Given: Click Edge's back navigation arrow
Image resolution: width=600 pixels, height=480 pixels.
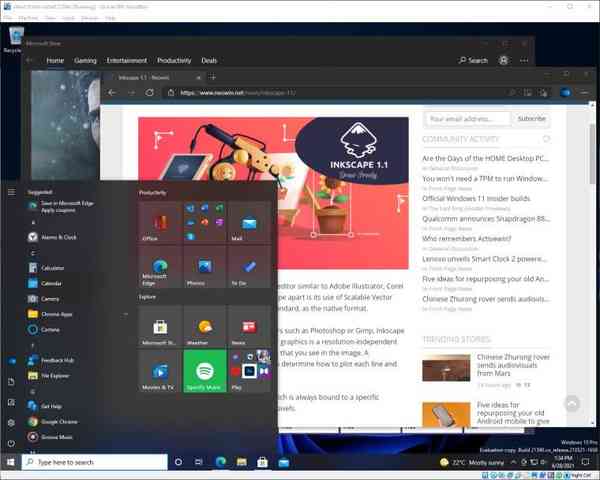Looking at the screenshot, I should click(112, 93).
